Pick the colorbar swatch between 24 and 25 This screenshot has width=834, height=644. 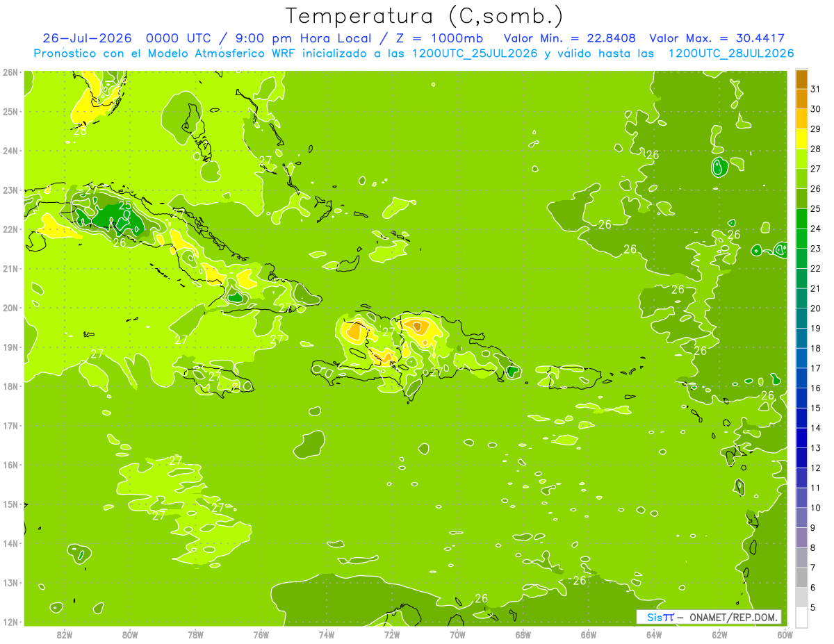[801, 219]
